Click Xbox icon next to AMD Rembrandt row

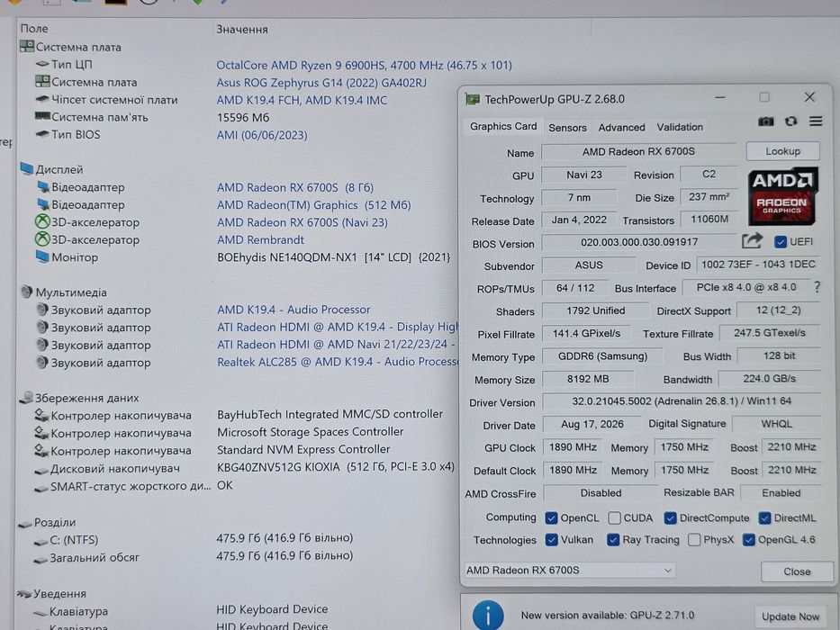[x=42, y=238]
